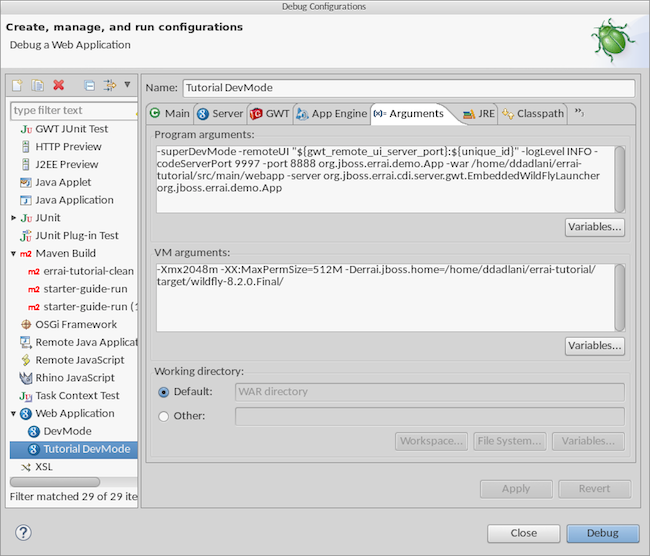Delete selected launch configuration with red X

[58, 85]
